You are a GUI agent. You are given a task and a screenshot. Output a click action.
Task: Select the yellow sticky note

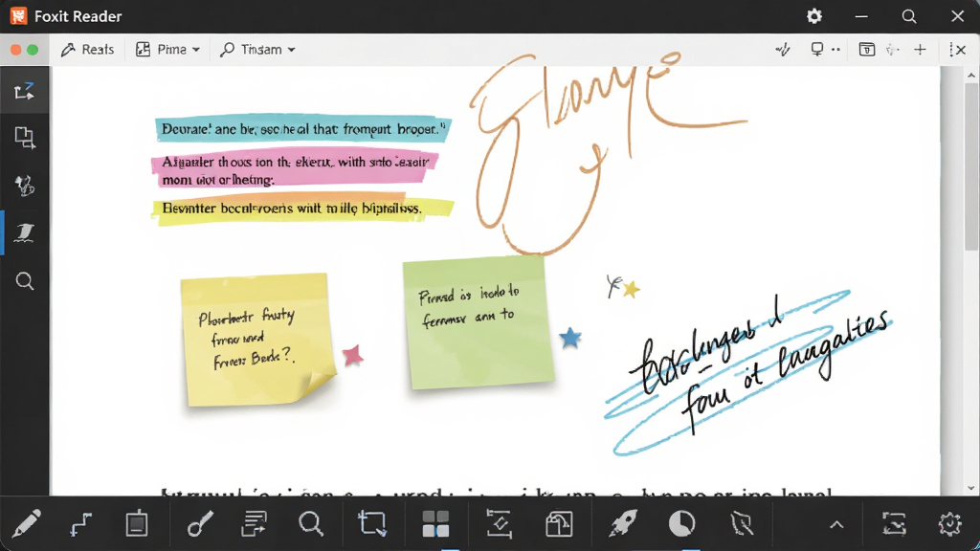click(258, 340)
